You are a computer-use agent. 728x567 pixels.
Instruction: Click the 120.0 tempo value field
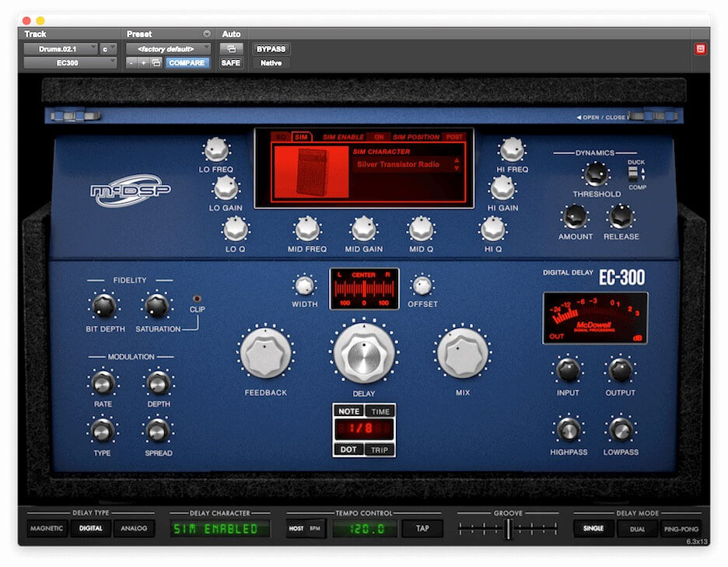tap(365, 529)
